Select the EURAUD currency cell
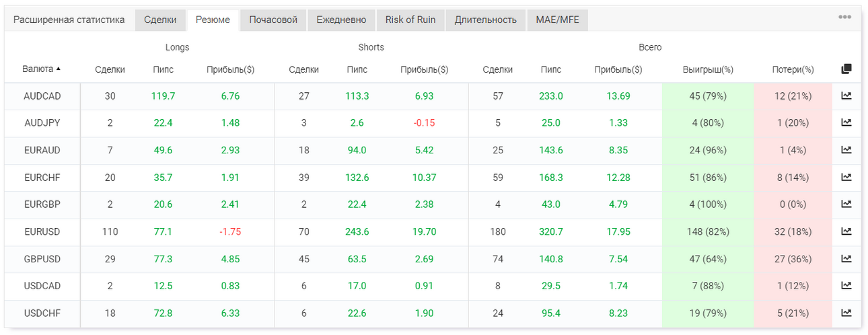Screen dimensions: 868x335 [x=42, y=150]
